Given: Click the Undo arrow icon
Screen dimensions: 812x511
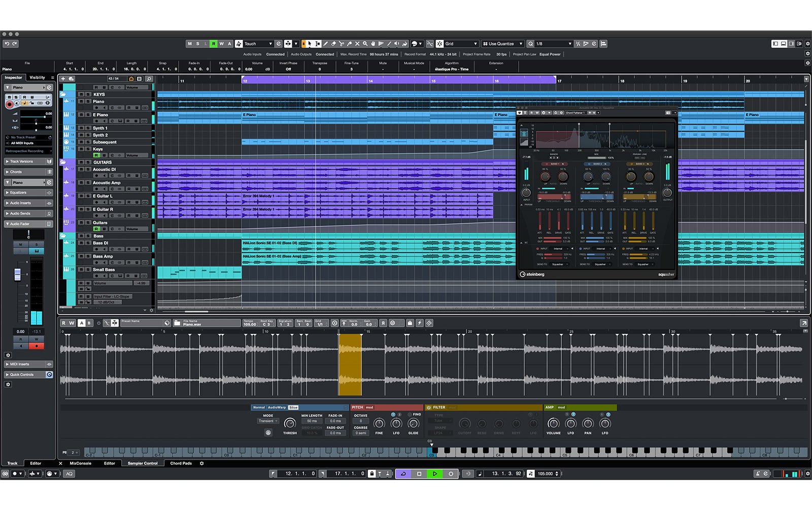Looking at the screenshot, I should (7, 44).
